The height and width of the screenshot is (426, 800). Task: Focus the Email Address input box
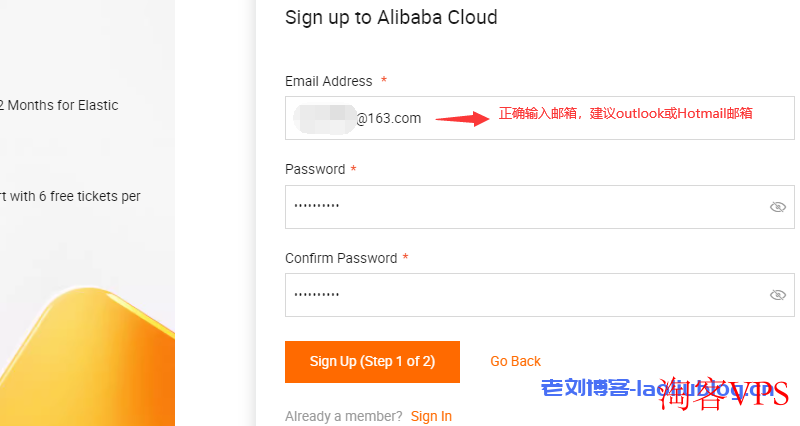(540, 118)
